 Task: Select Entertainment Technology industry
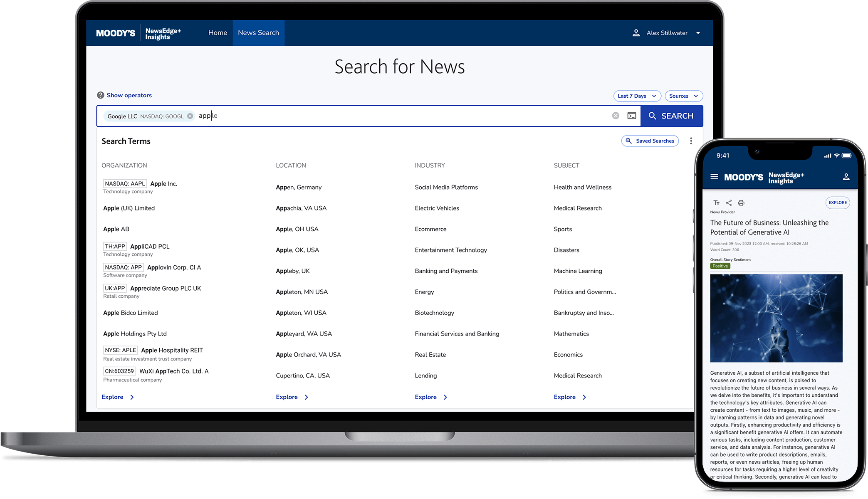pyautogui.click(x=451, y=250)
